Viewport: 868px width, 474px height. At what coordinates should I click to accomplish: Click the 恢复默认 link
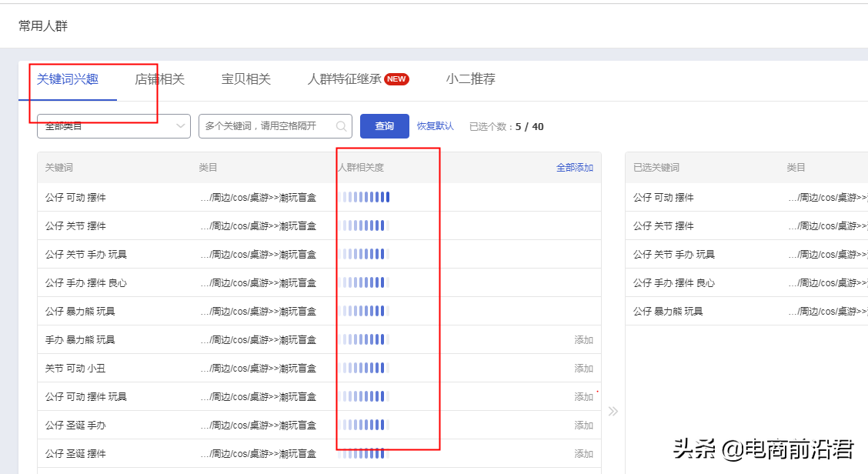(x=435, y=126)
